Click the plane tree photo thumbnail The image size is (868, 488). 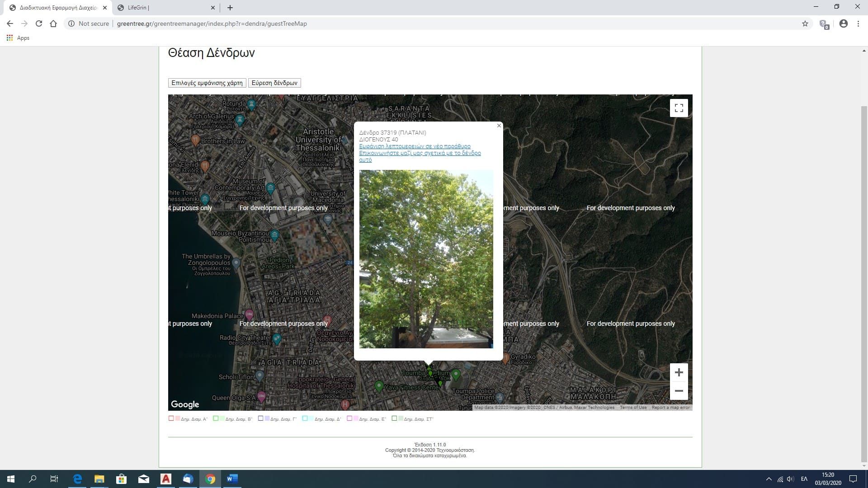click(x=426, y=259)
